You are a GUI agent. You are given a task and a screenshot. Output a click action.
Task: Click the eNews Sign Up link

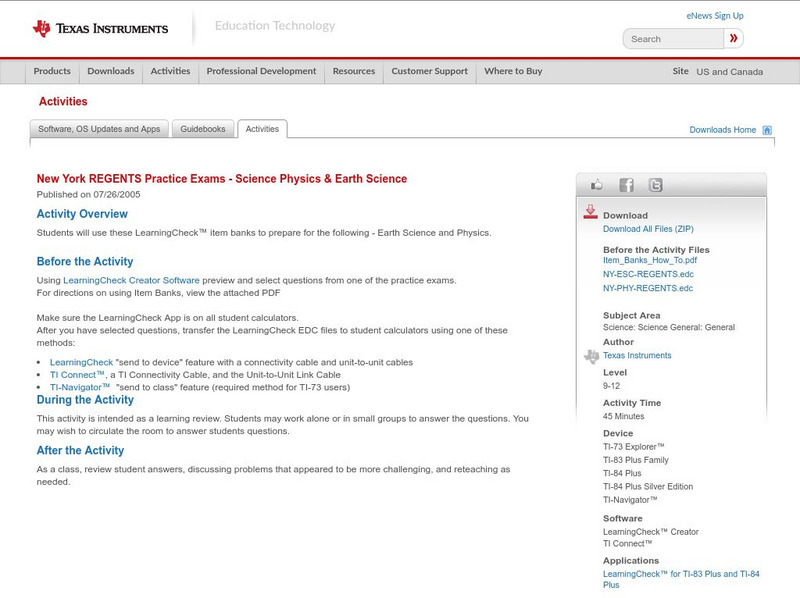click(x=714, y=15)
